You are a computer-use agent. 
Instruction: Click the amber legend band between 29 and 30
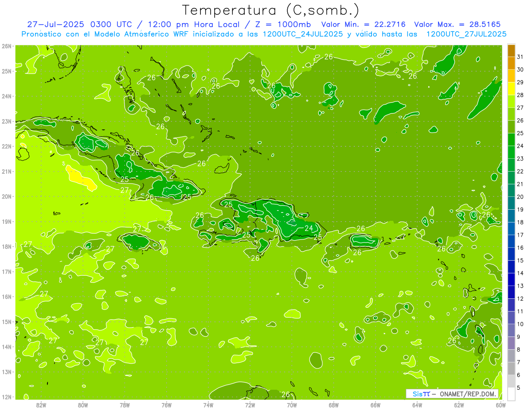(x=511, y=76)
